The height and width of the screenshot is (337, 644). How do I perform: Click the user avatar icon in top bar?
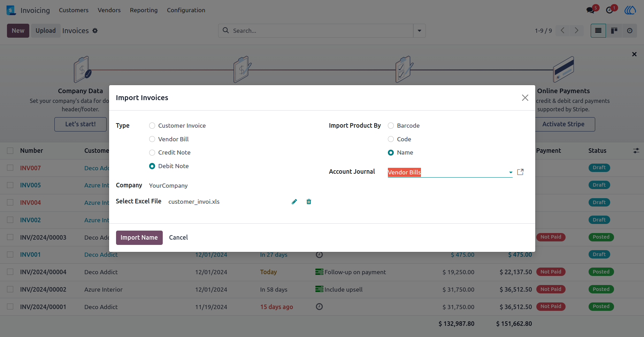(x=630, y=10)
